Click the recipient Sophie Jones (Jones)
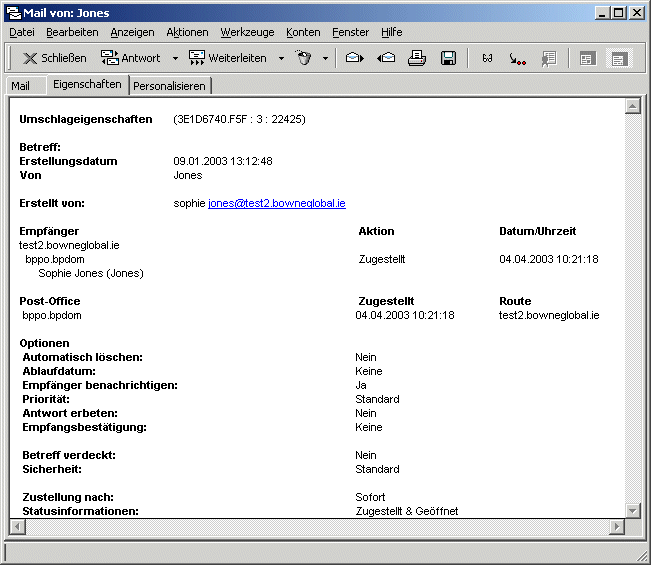 [x=91, y=273]
